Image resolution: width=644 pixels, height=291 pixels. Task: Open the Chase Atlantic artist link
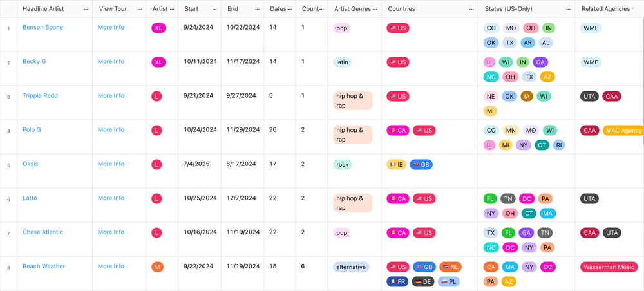click(43, 232)
